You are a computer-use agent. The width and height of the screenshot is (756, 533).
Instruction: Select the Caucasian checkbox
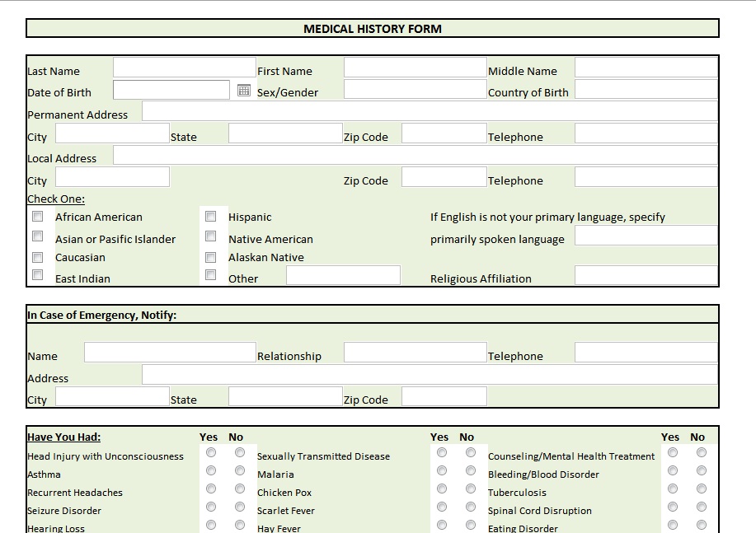pyautogui.click(x=38, y=257)
